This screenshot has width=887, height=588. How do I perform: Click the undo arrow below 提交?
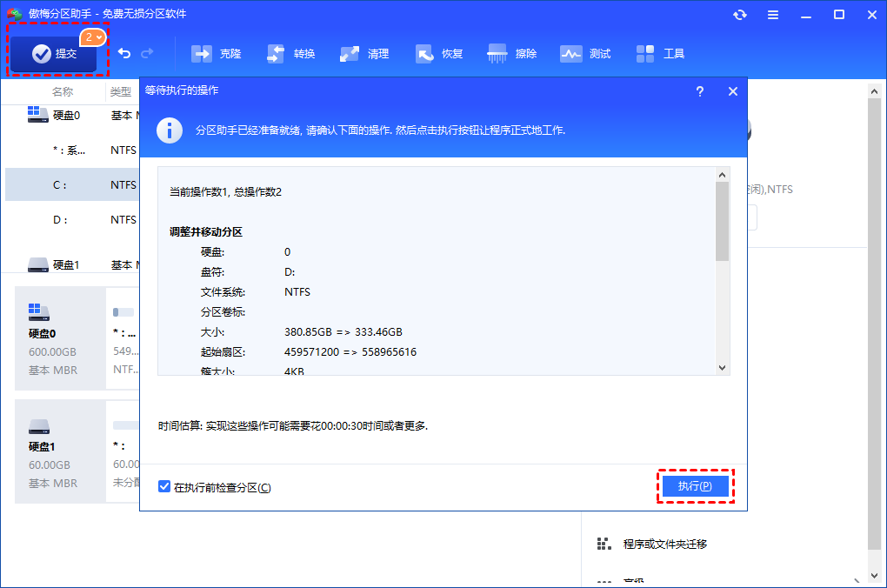click(x=123, y=53)
